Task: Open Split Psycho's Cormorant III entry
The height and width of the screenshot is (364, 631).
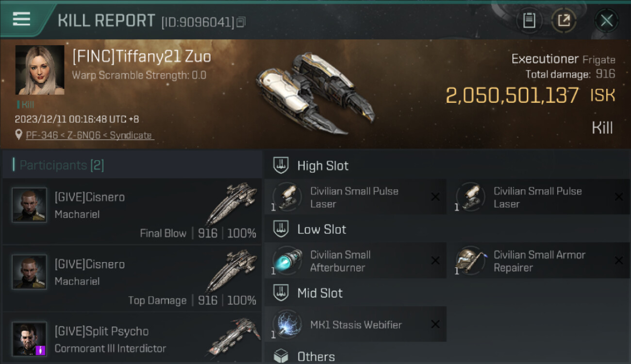Action: coord(132,339)
